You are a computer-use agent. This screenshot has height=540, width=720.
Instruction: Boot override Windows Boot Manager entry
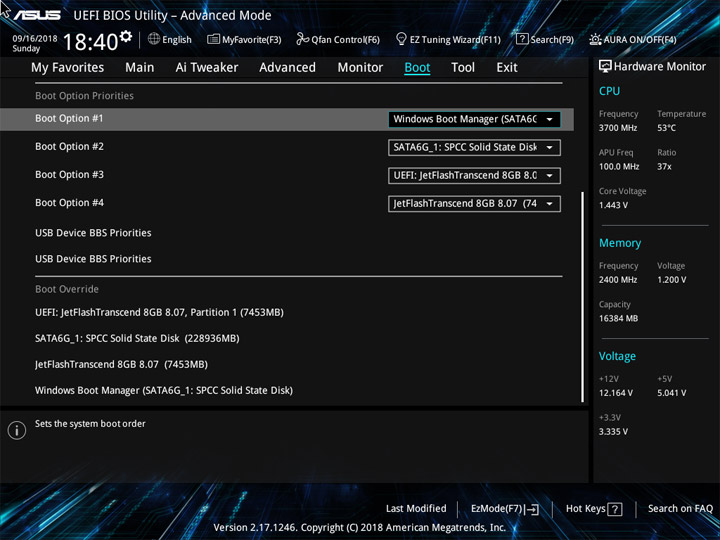tap(164, 390)
